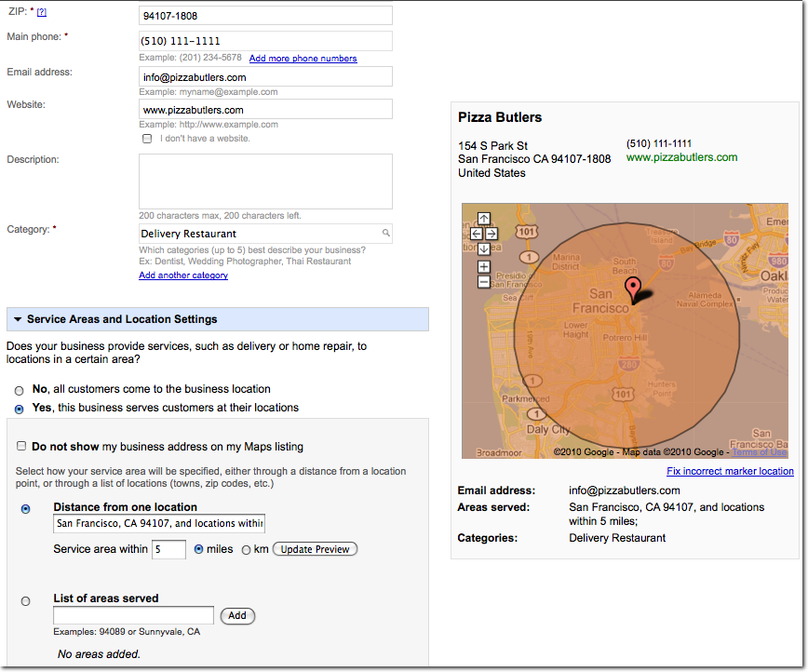Click Add button for areas served
Image resolution: width=808 pixels, height=672 pixels.
tap(237, 616)
